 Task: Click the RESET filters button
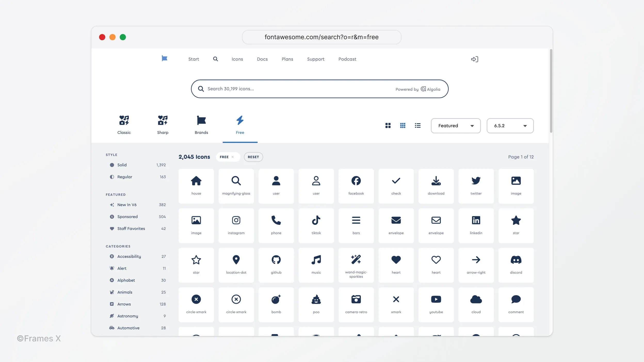pos(253,157)
